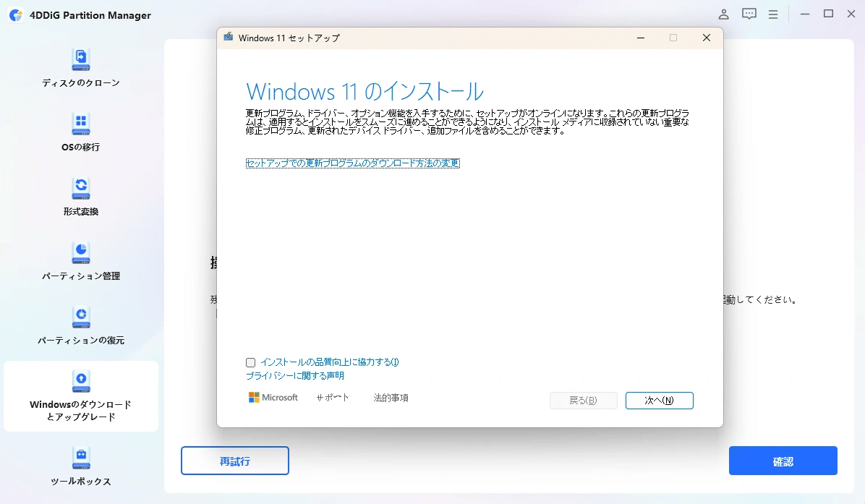Open the ディスクのクローン sidebar icon
The width and height of the screenshot is (865, 504).
(81, 59)
